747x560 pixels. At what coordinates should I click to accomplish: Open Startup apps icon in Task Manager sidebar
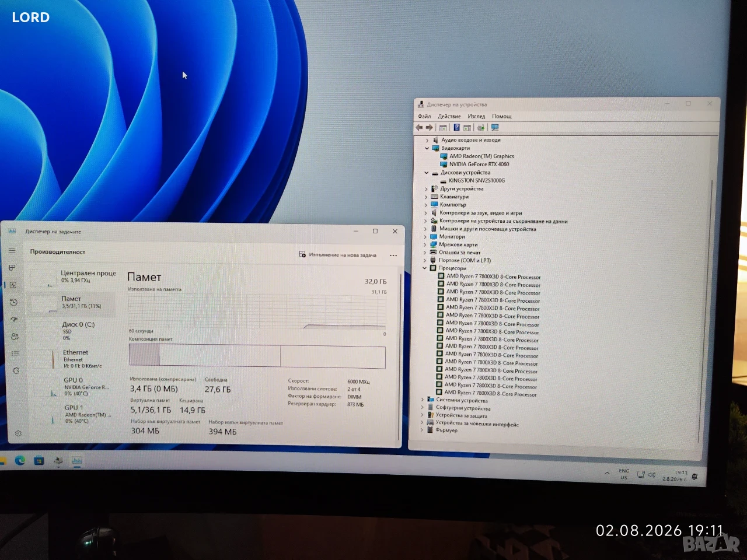(14, 320)
